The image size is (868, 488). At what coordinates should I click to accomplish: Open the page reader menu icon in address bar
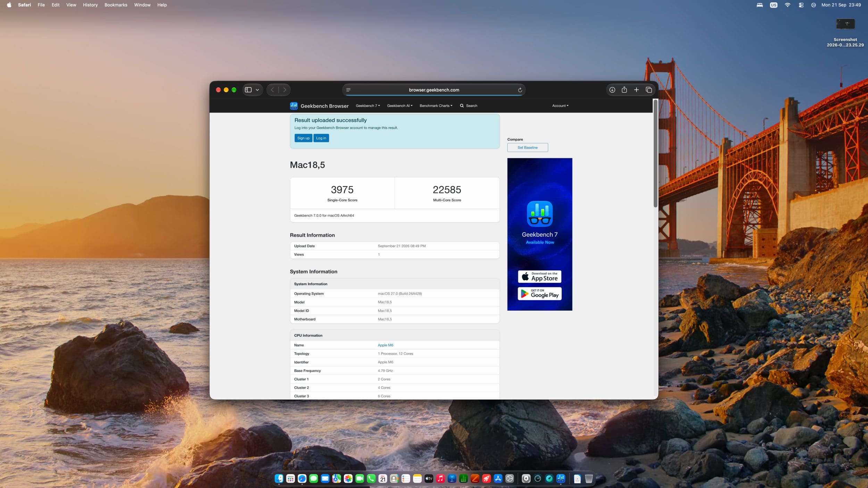point(349,90)
